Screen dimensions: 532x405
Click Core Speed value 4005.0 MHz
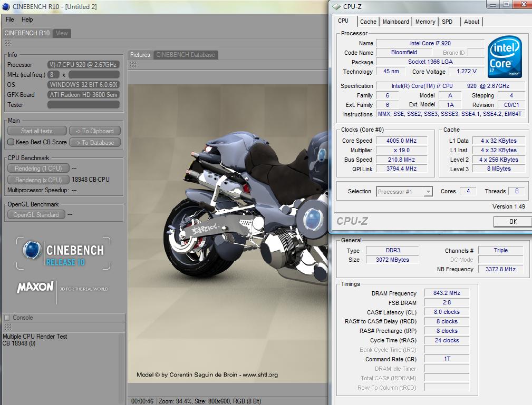[x=401, y=141]
